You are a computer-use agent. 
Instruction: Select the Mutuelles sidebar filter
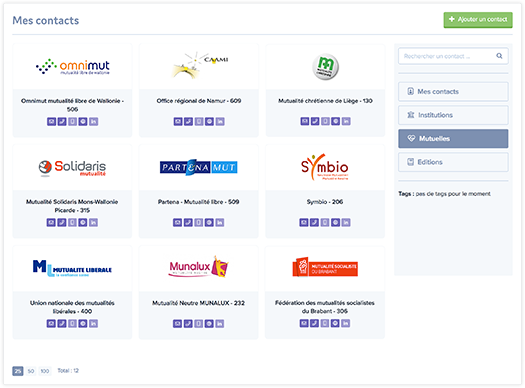point(453,139)
